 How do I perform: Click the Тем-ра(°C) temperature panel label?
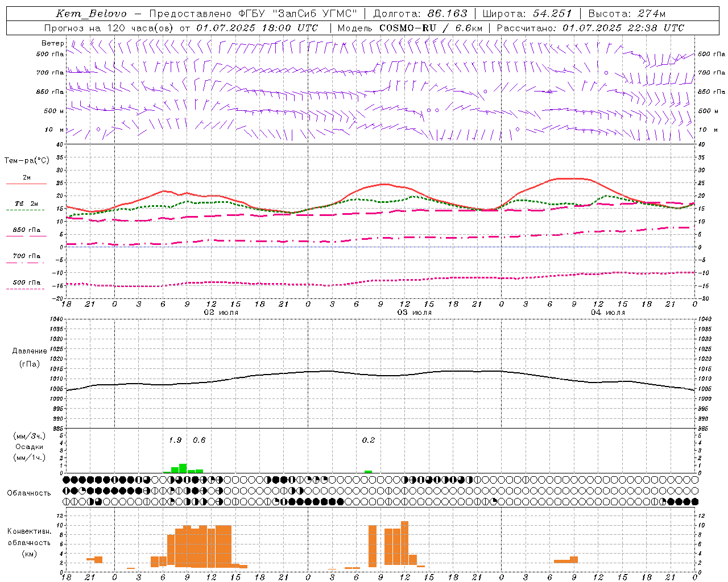(x=27, y=161)
